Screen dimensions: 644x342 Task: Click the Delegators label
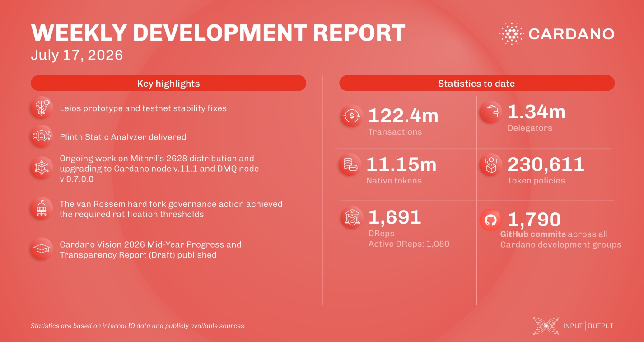point(530,128)
